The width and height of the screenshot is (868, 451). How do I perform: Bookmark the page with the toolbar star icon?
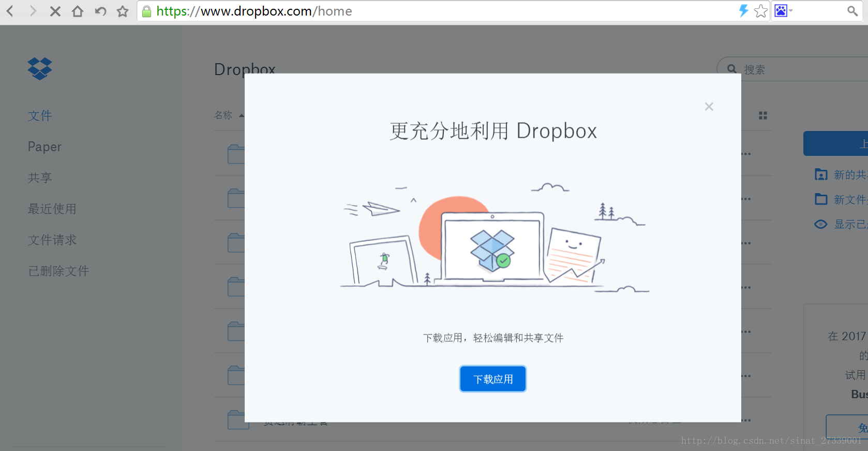[x=123, y=11]
